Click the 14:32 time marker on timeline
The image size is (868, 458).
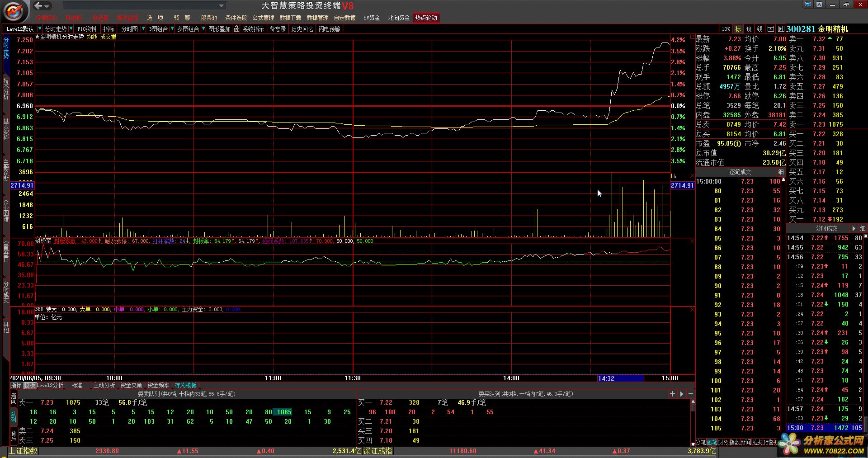point(620,378)
